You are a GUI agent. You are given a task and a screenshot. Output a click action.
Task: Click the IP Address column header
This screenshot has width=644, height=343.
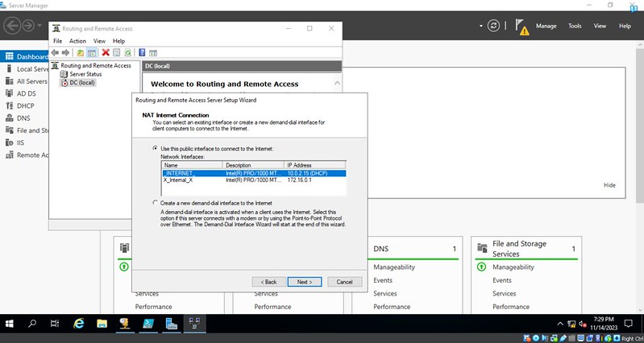pos(315,165)
